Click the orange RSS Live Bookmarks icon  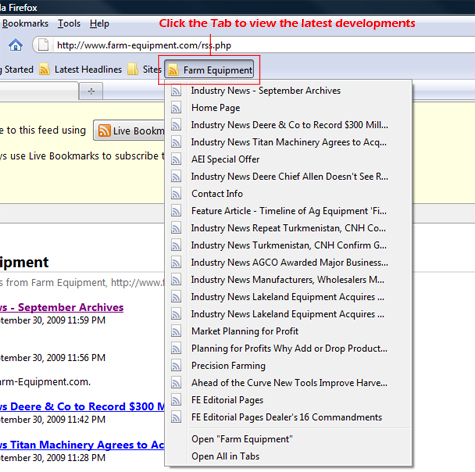tap(104, 131)
